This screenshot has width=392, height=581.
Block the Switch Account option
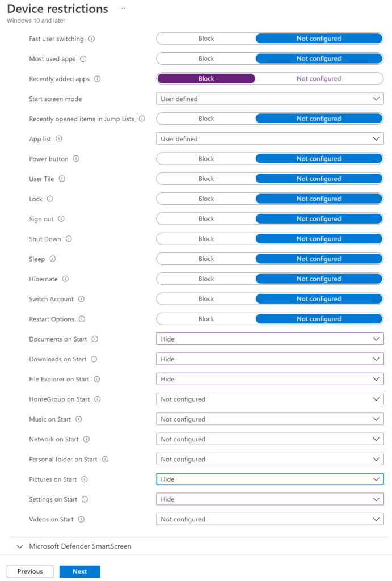click(206, 298)
